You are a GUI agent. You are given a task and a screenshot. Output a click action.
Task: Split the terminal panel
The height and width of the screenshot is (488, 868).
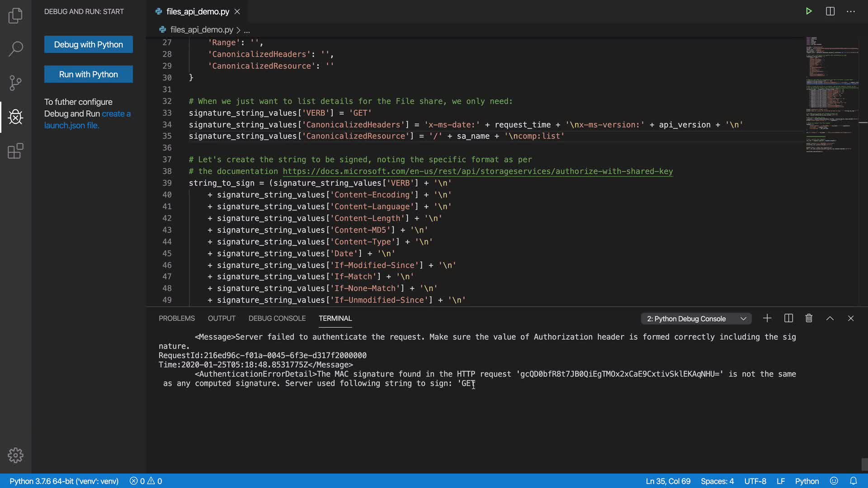coord(788,319)
